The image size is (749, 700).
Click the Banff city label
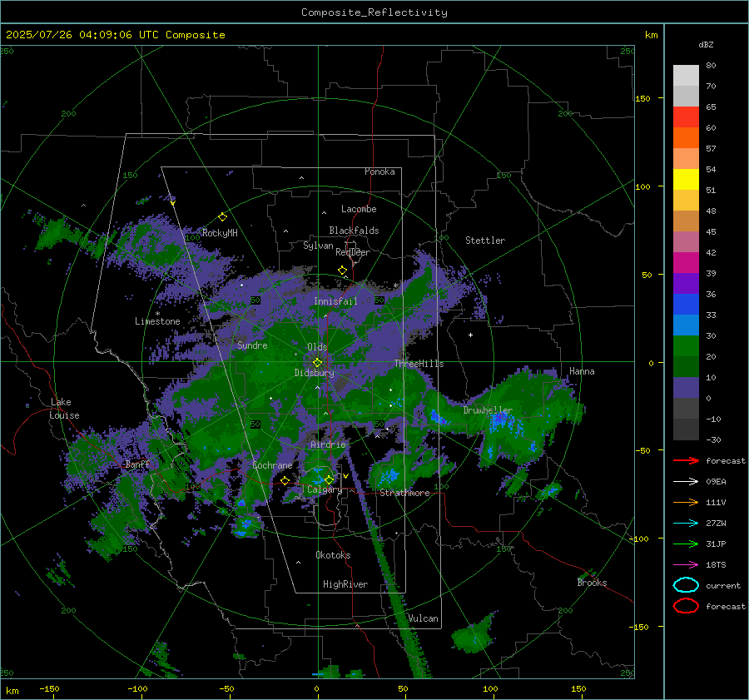coord(137,464)
